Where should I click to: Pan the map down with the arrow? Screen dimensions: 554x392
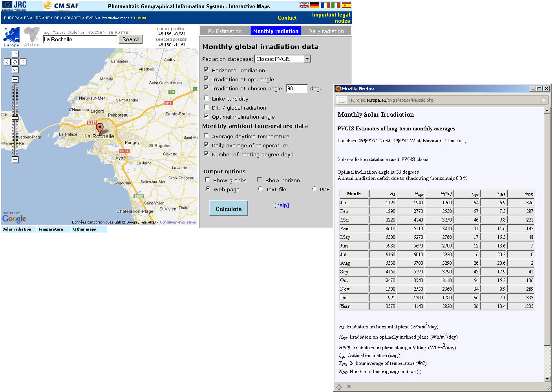point(15,70)
